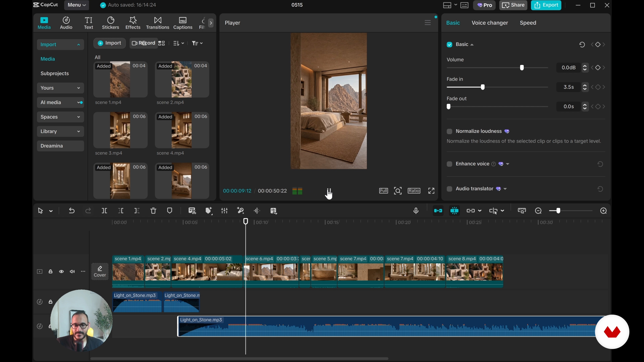Click the Fade out value field
The height and width of the screenshot is (362, 644).
[x=569, y=107]
